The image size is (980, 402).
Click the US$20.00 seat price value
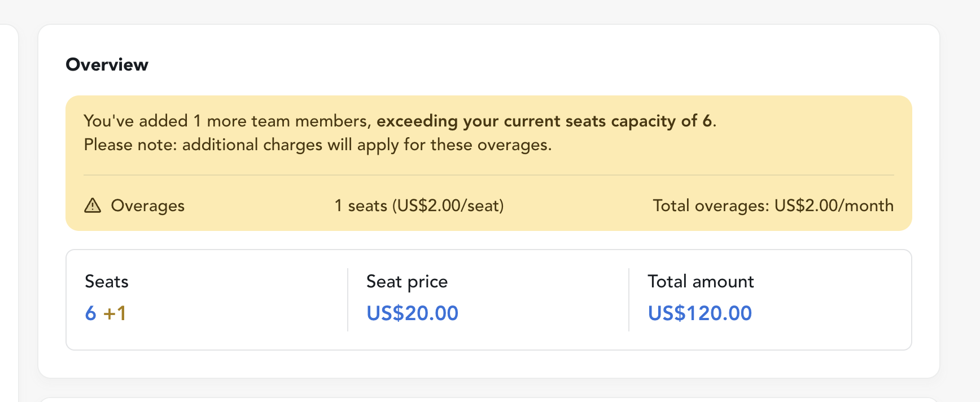[x=412, y=313]
